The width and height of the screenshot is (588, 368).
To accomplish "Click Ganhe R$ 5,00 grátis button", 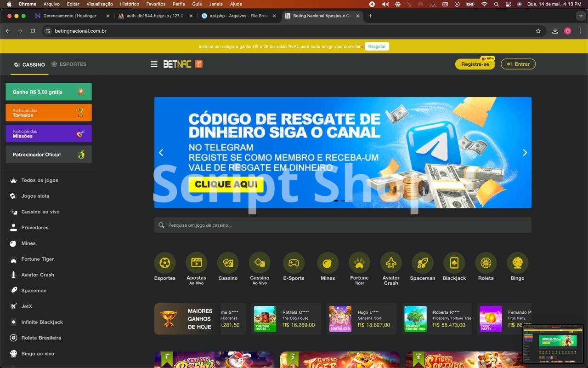I will coord(49,92).
